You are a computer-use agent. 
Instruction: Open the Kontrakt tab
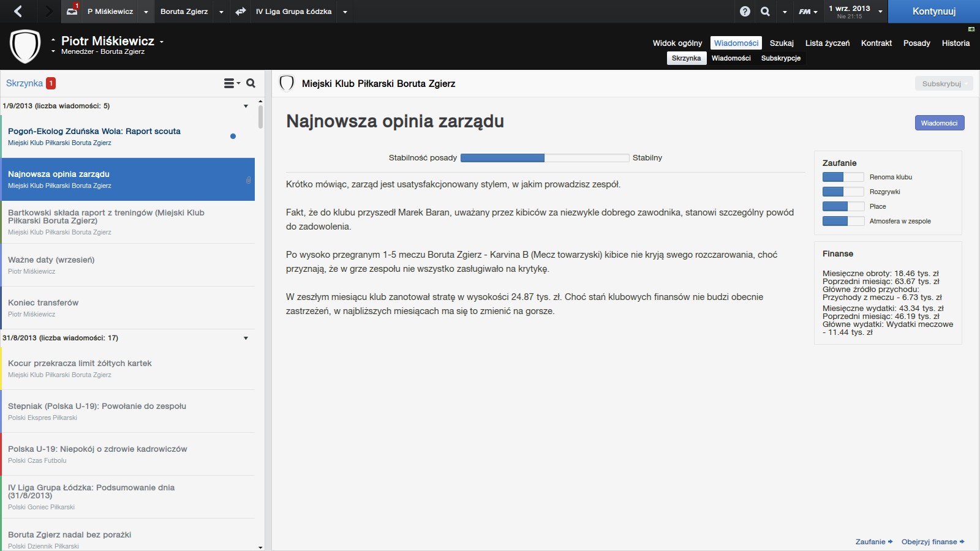pos(876,43)
